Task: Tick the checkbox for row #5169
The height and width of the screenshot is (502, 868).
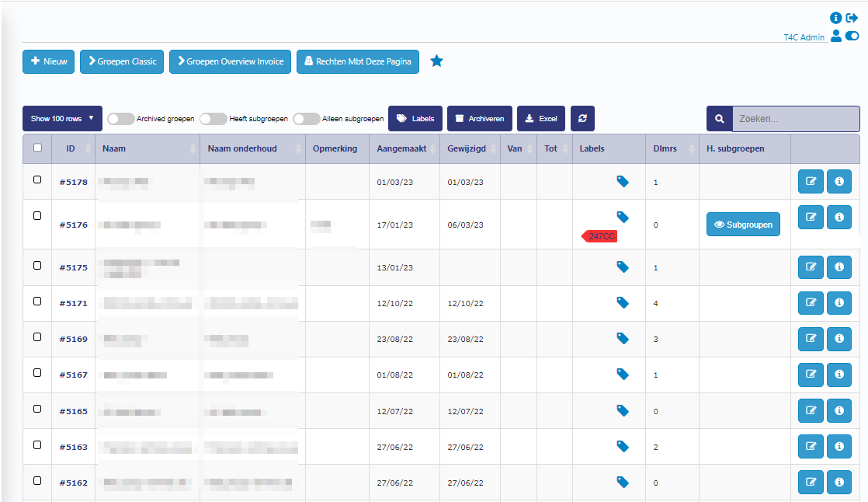Action: (37, 336)
